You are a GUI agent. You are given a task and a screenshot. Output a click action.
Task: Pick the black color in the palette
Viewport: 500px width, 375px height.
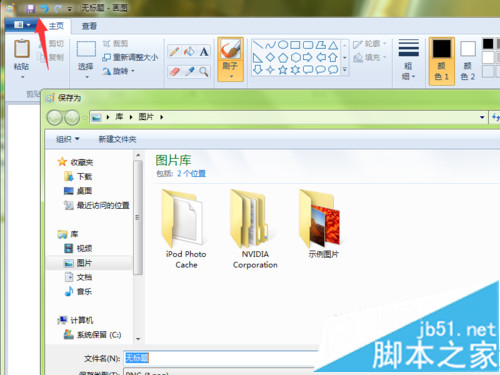pyautogui.click(x=488, y=44)
